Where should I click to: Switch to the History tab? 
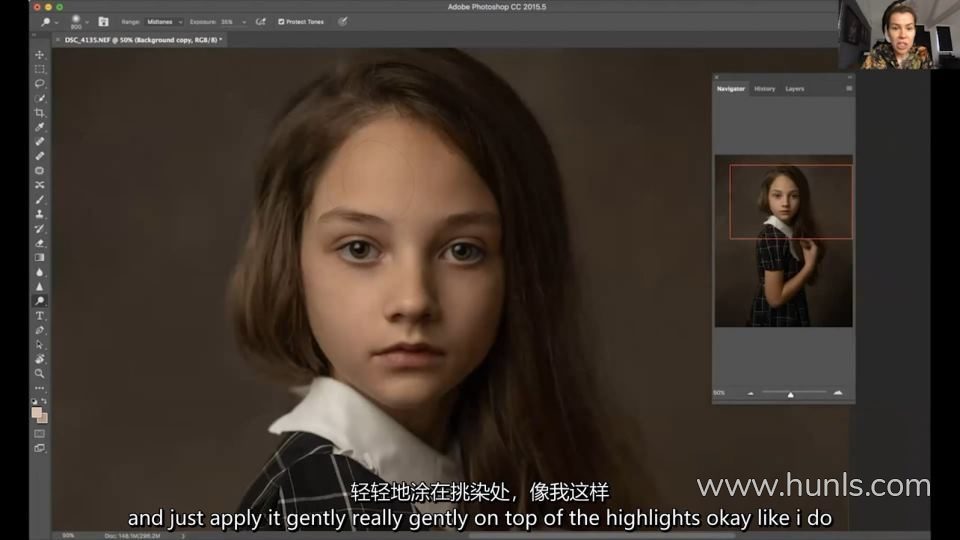pos(764,89)
